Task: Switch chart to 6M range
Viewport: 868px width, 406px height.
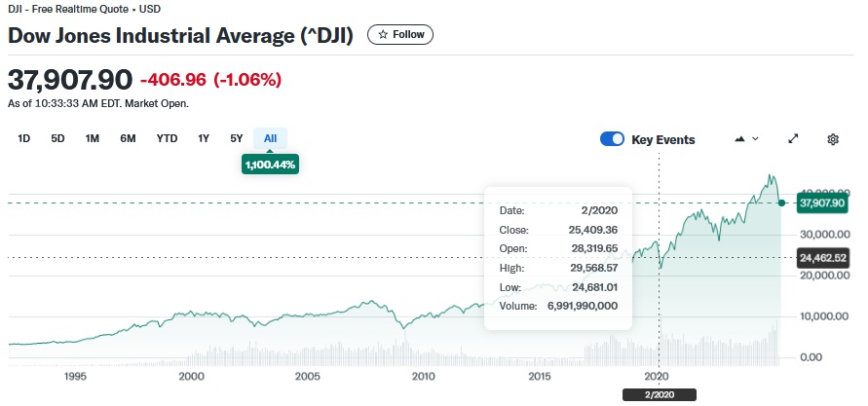Action: 128,138
